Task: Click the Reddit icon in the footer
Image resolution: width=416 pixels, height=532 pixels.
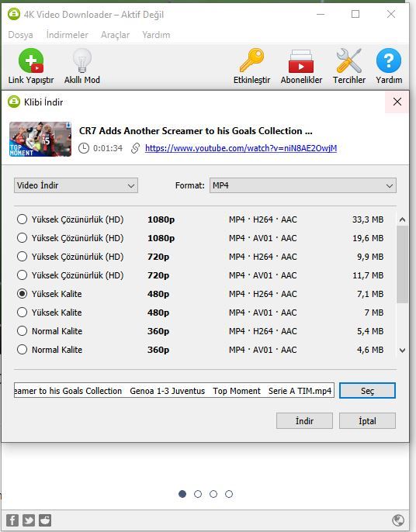Action: coord(45,520)
